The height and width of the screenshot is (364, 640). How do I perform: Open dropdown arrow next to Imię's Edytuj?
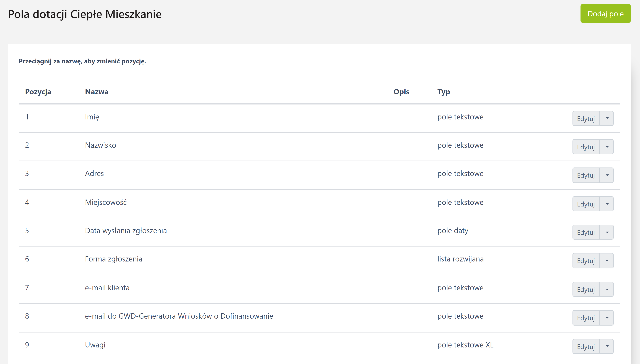(607, 118)
